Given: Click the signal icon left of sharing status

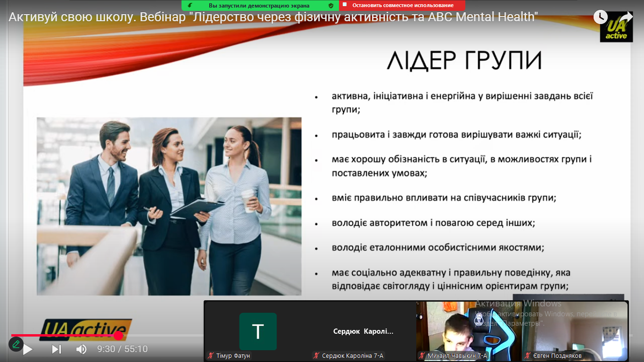Looking at the screenshot, I should click(190, 5).
